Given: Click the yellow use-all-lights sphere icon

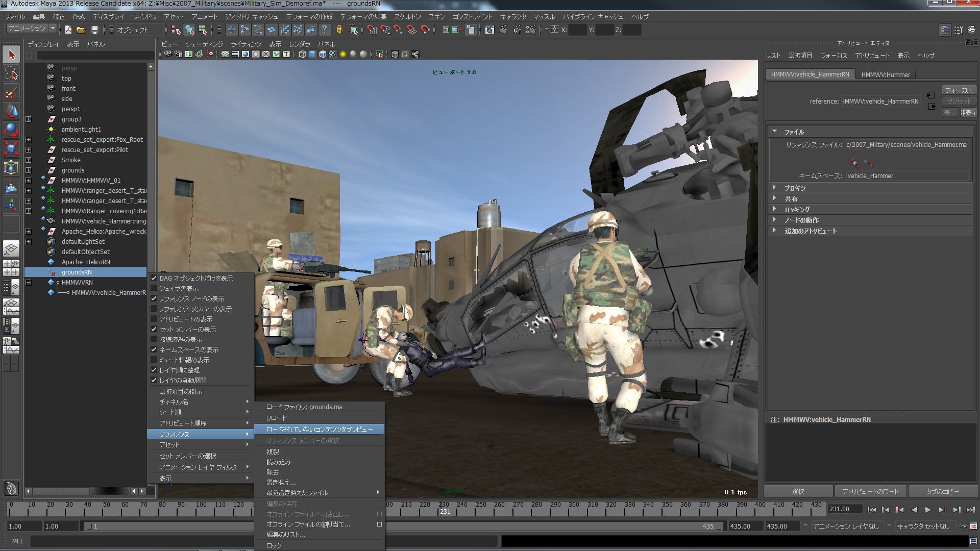Looking at the screenshot, I should tap(343, 54).
